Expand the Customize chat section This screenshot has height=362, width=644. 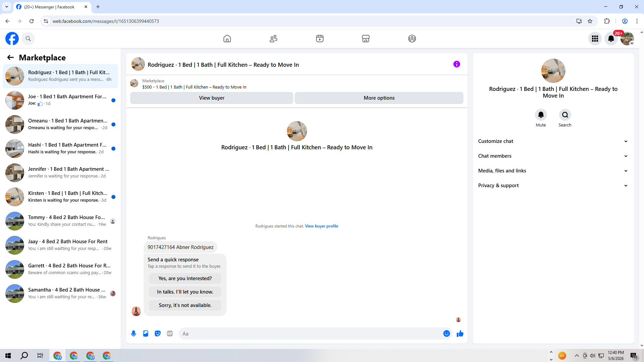(x=553, y=141)
